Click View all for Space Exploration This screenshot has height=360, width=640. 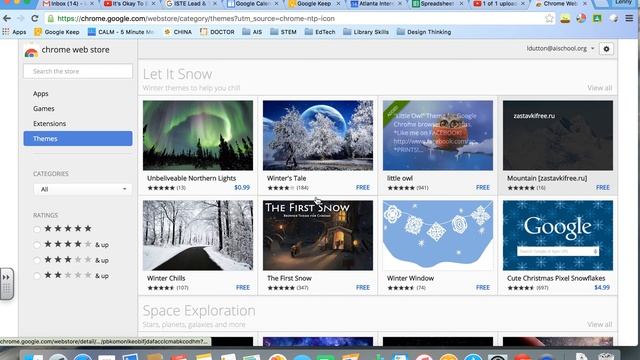click(x=599, y=324)
